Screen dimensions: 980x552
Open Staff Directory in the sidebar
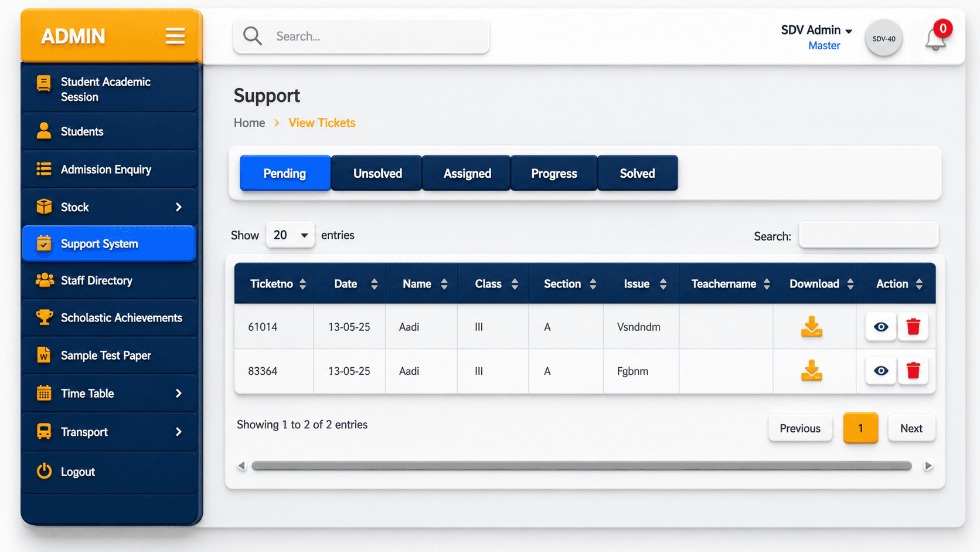tap(109, 280)
